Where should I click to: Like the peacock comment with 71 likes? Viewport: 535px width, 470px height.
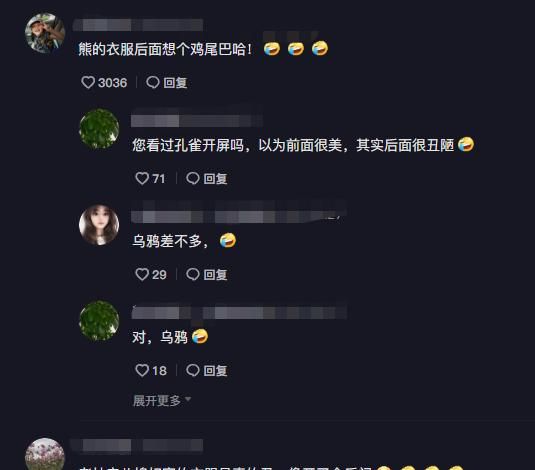pyautogui.click(x=142, y=179)
